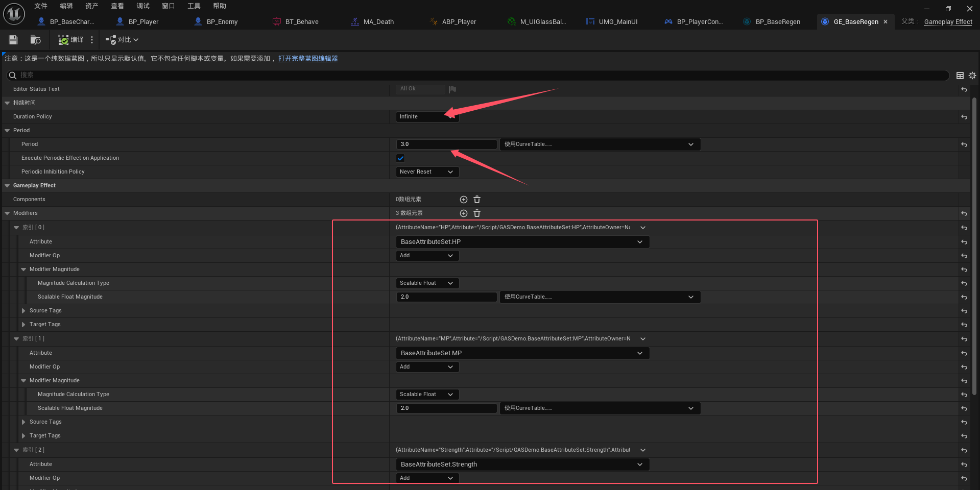Expand index 0 Source Tags
The width and height of the screenshot is (980, 490).
pos(23,311)
